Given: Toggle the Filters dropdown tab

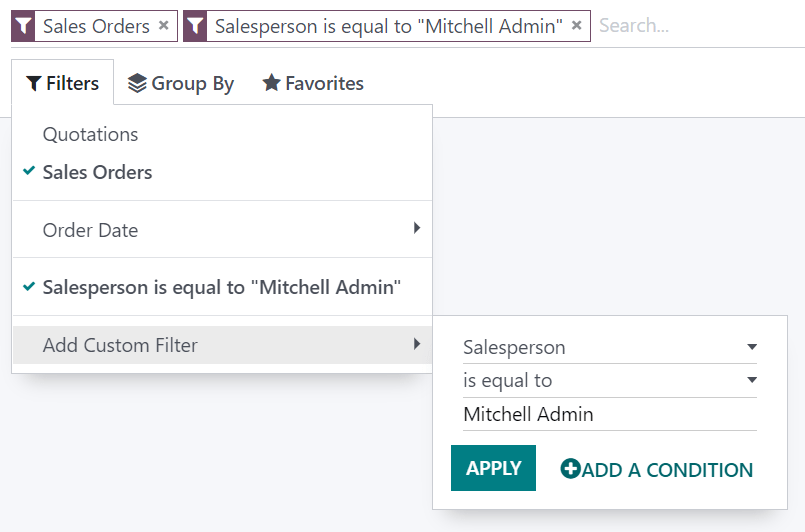Looking at the screenshot, I should (x=63, y=83).
